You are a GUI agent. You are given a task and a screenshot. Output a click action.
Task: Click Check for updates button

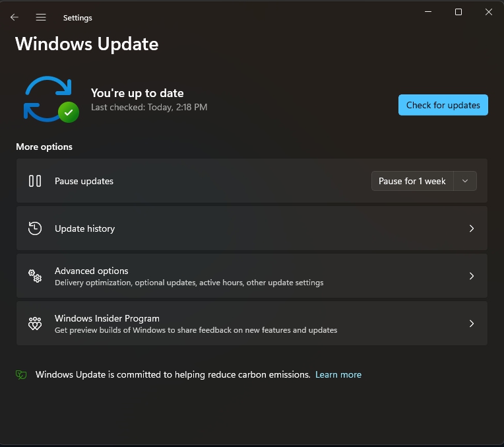pyautogui.click(x=443, y=105)
